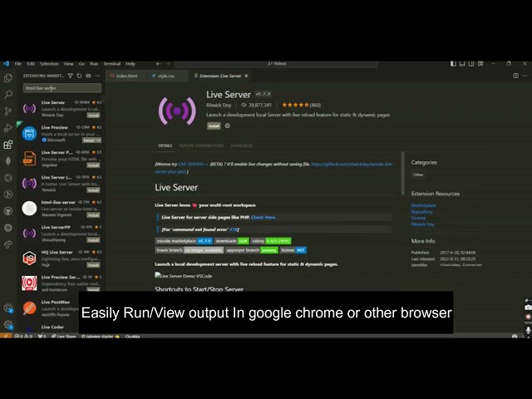The width and height of the screenshot is (532, 399).
Task: Toggle the bottom panel layout button
Action: pyautogui.click(x=462, y=63)
